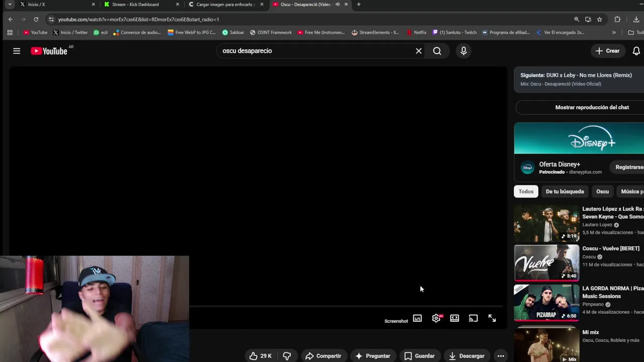Open the Saldoar bookmark
644x362 pixels.
233,33
